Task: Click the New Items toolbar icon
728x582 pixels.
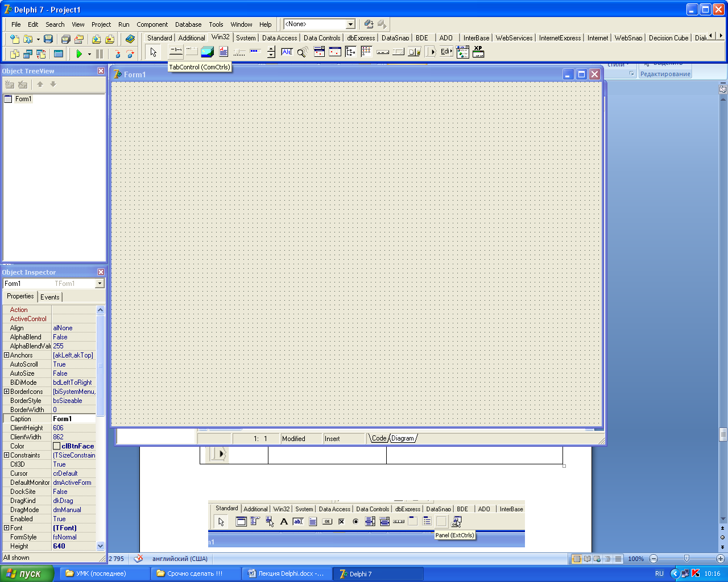Action: (x=14, y=39)
